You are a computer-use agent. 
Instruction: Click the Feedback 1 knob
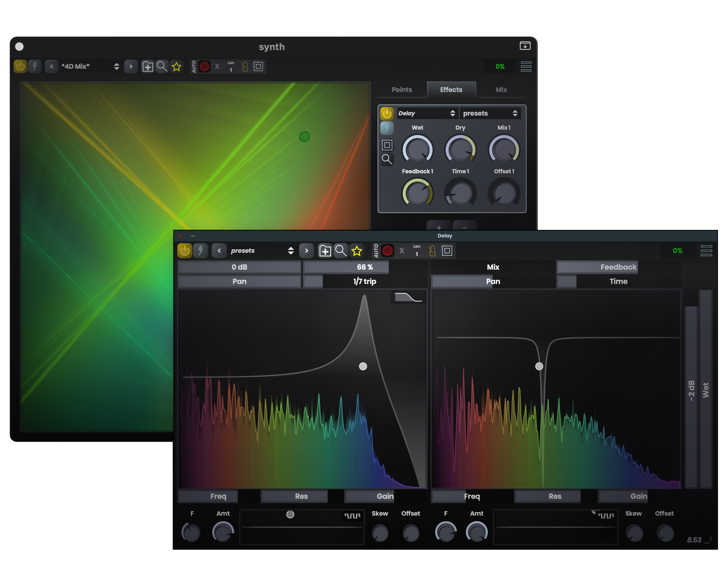[418, 193]
